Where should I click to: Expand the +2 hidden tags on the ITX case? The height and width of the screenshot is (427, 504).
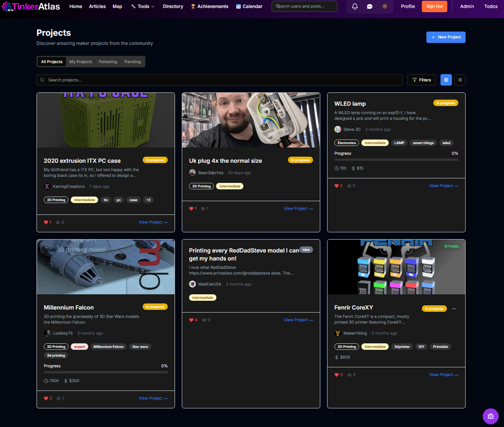[x=148, y=200]
